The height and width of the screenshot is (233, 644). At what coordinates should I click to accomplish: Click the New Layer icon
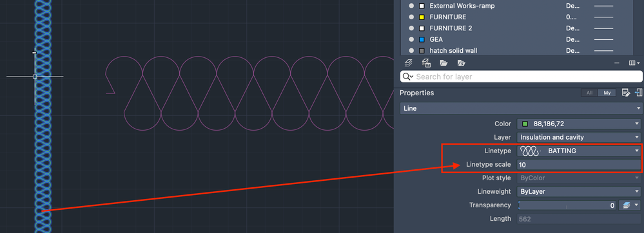point(408,63)
